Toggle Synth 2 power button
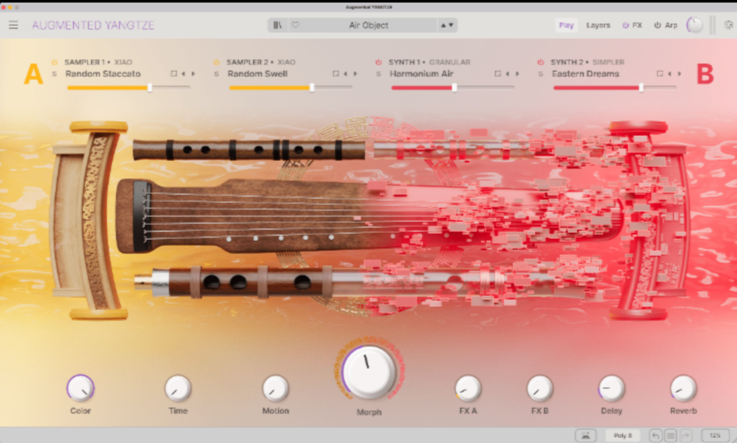This screenshot has height=443, width=737. [x=541, y=62]
